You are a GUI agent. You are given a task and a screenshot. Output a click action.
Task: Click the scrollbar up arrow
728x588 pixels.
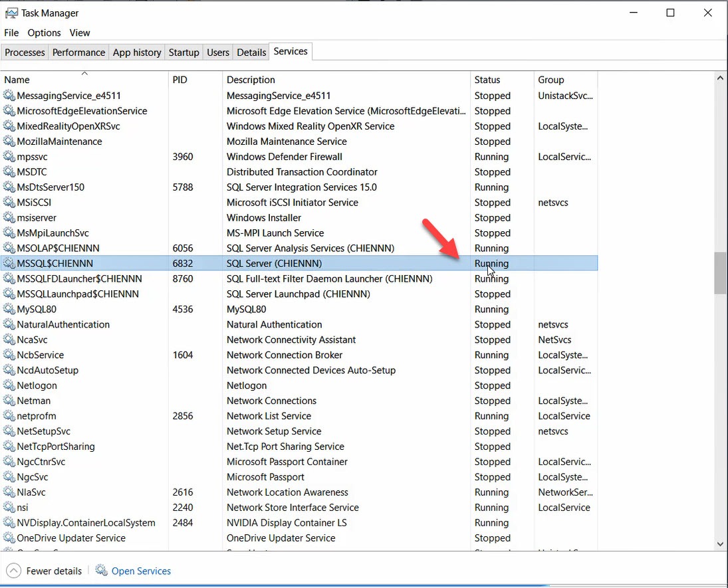tap(720, 78)
